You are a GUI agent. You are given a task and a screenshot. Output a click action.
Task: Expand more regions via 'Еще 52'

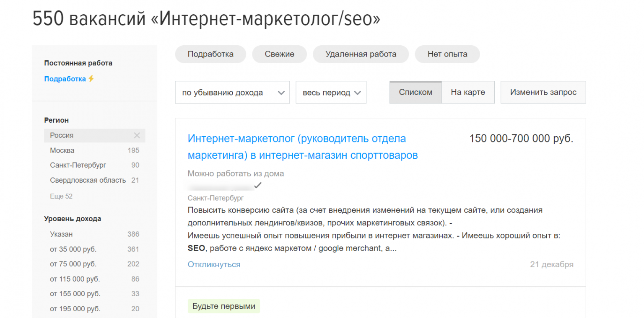tap(61, 196)
